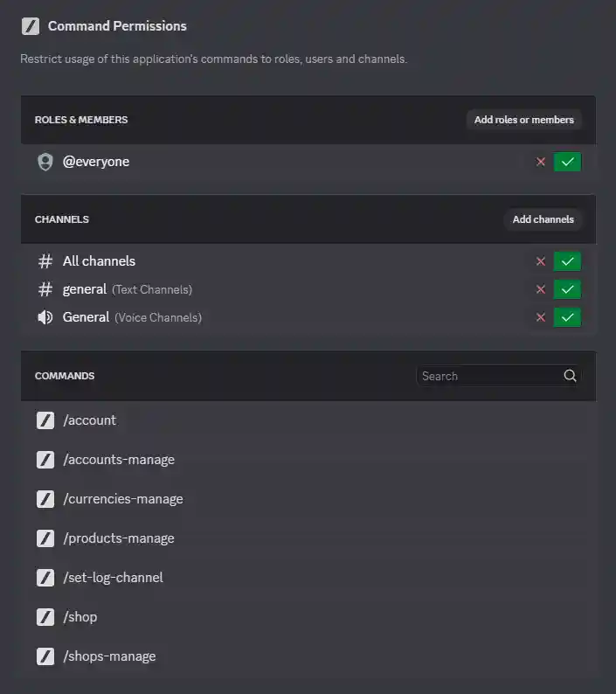This screenshot has width=616, height=694.
Task: Click the slash icon beside /account
Action: coord(45,420)
